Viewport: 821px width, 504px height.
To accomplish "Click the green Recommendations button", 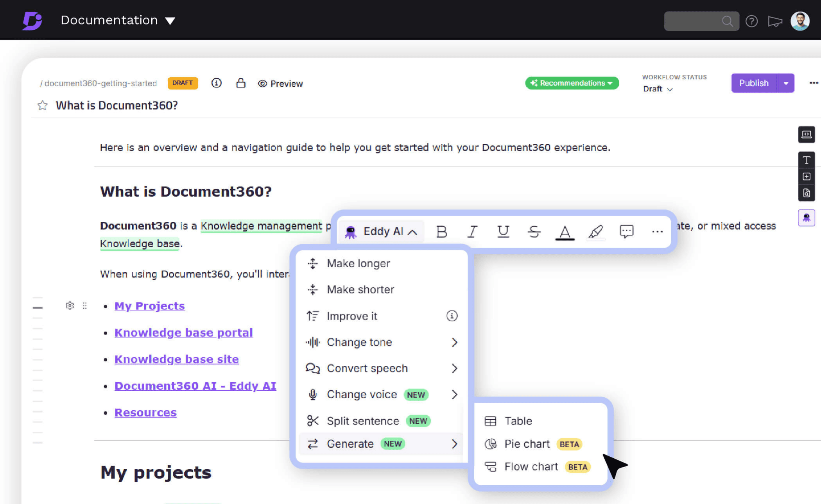I will coord(572,83).
